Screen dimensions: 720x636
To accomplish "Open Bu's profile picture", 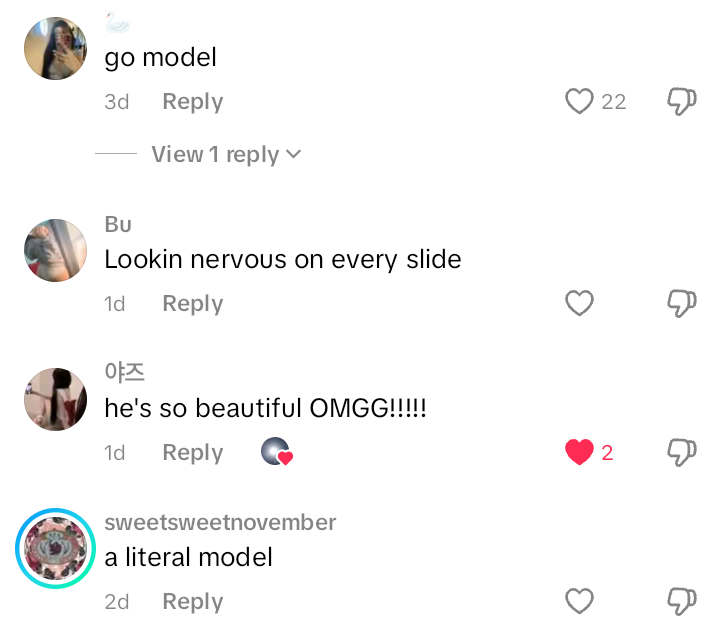I will click(x=56, y=250).
